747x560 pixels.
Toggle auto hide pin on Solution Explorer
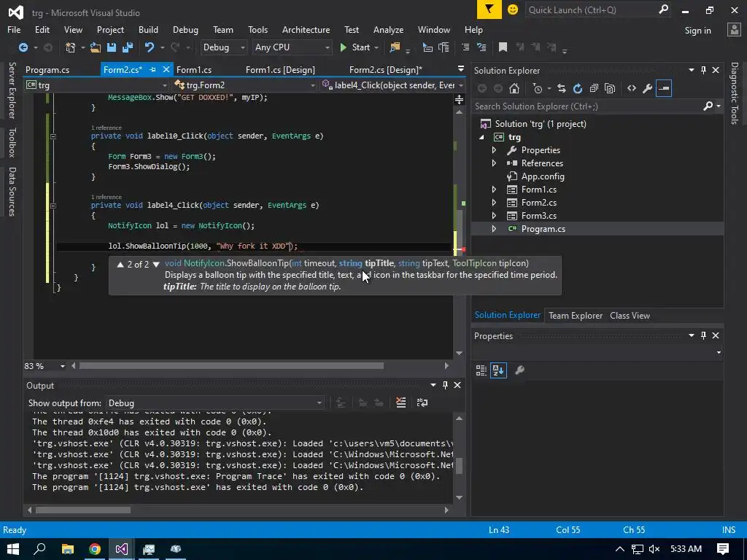(x=703, y=70)
